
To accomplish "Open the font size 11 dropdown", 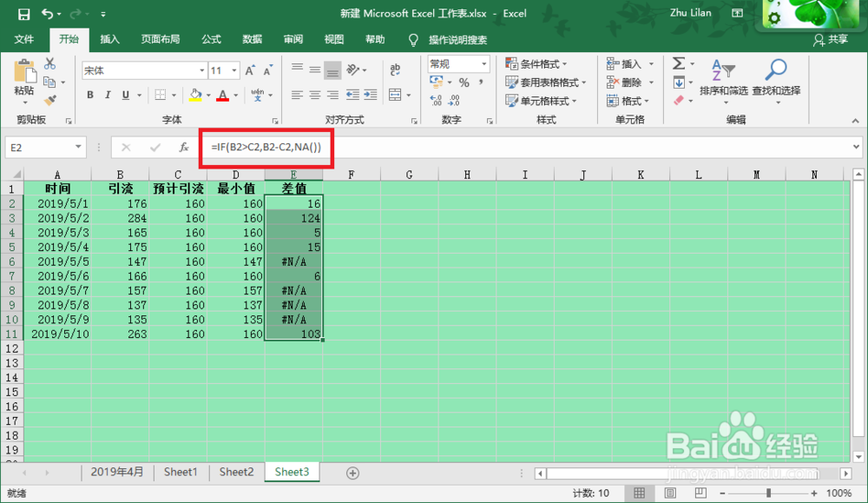I will (x=234, y=70).
